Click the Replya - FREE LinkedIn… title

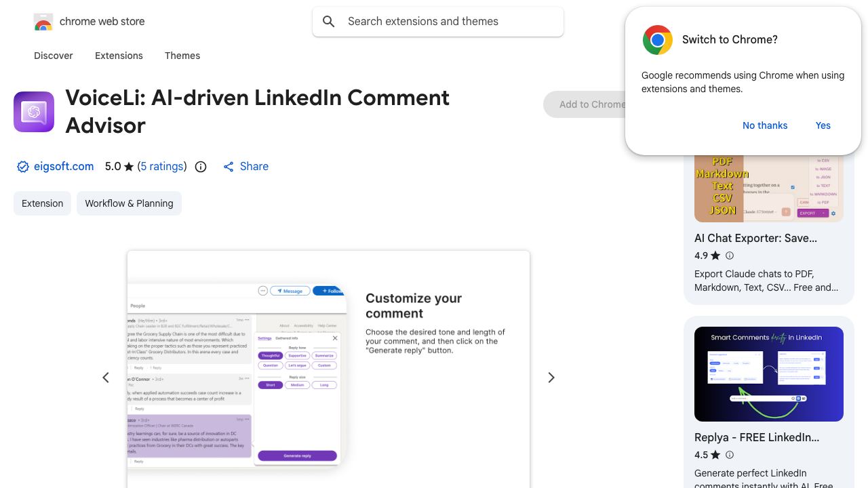point(757,437)
